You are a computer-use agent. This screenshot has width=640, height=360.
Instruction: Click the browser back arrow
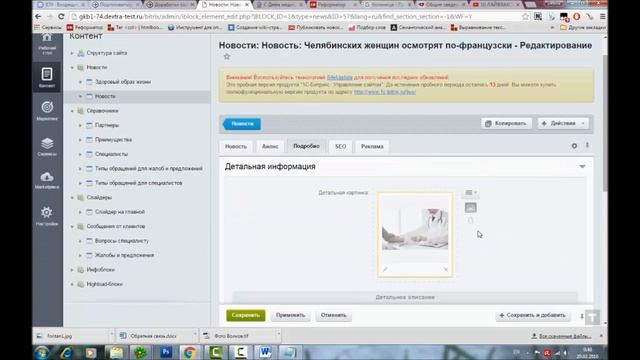pos(38,17)
